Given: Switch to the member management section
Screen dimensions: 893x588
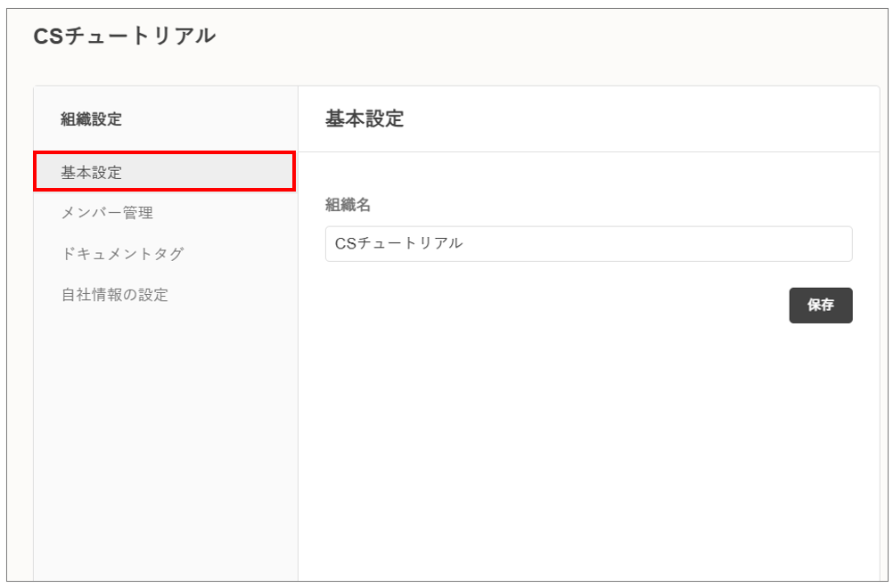Looking at the screenshot, I should click(107, 213).
